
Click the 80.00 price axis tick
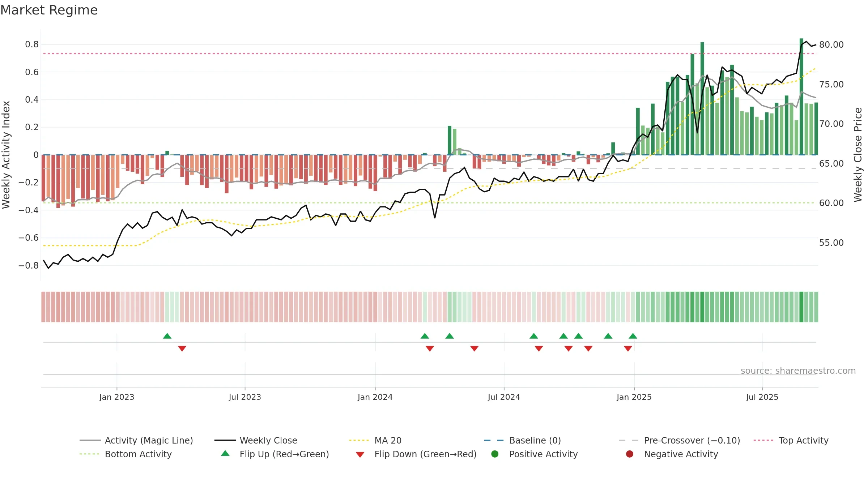coord(831,44)
